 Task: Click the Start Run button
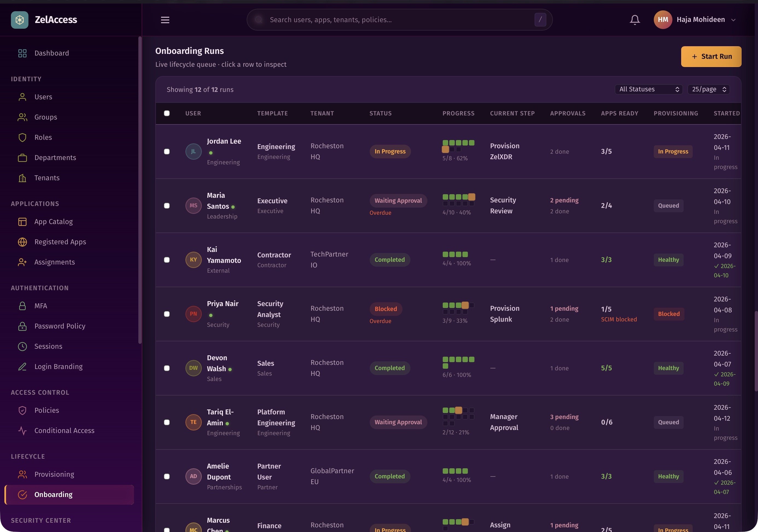coord(710,56)
